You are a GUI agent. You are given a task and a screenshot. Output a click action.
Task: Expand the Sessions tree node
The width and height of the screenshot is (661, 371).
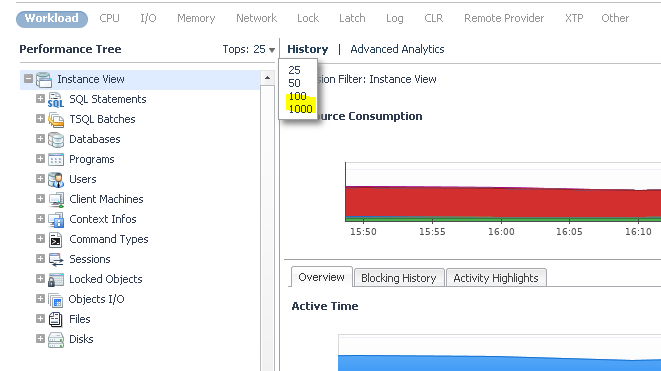(x=40, y=259)
